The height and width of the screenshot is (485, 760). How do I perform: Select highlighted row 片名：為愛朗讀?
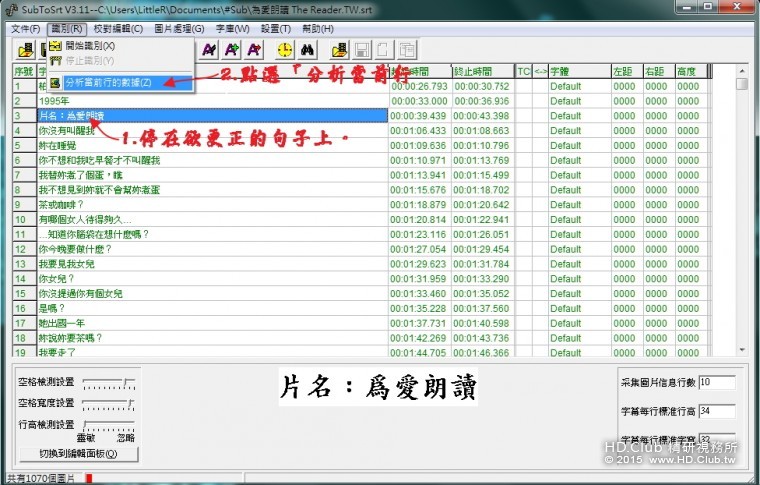tap(212, 116)
